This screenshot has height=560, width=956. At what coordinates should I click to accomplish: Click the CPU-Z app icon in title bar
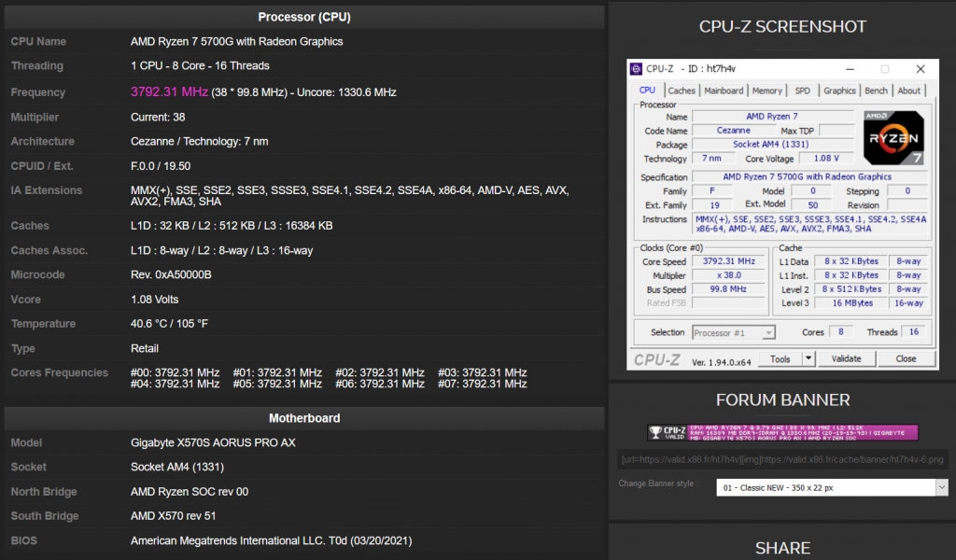[x=637, y=69]
